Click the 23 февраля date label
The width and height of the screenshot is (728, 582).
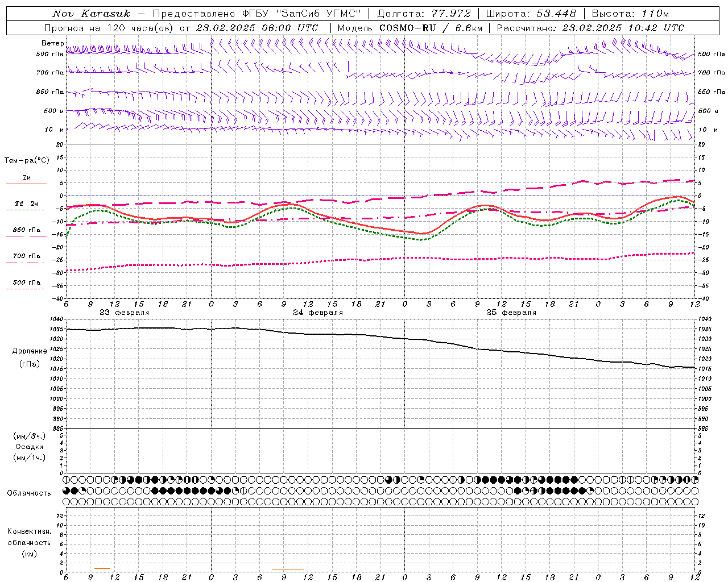125,313
